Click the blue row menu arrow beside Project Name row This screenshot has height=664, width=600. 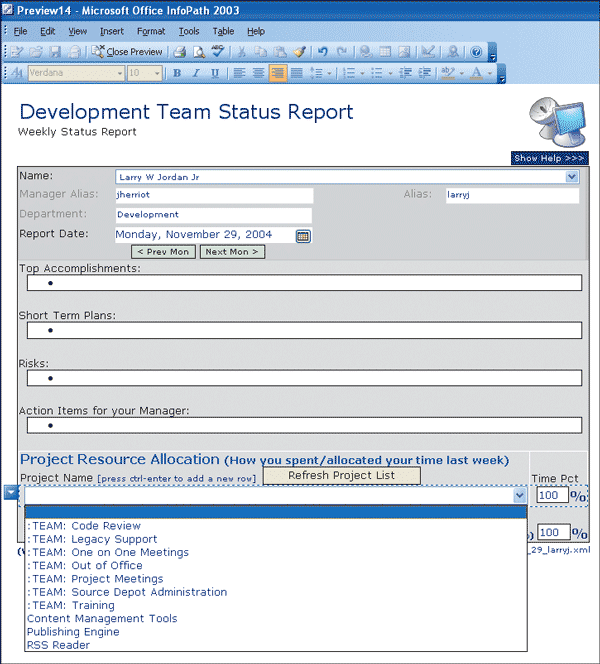point(11,492)
